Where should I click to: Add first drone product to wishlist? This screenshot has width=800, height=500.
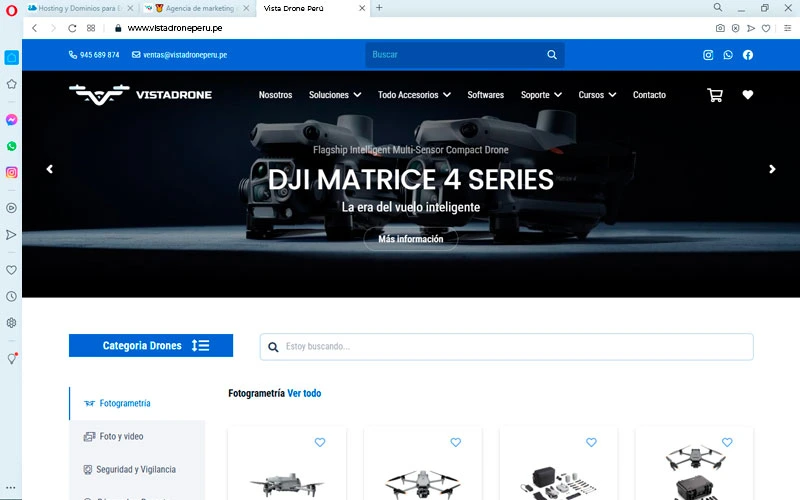coord(320,442)
